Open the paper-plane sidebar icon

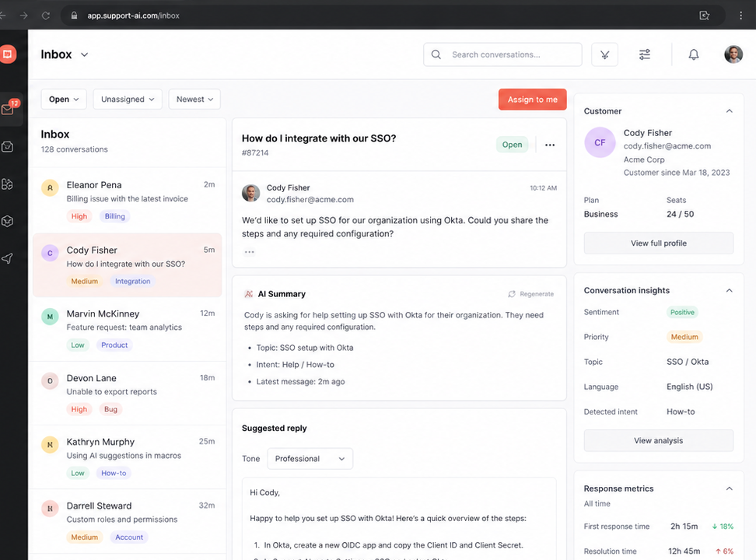point(7,258)
